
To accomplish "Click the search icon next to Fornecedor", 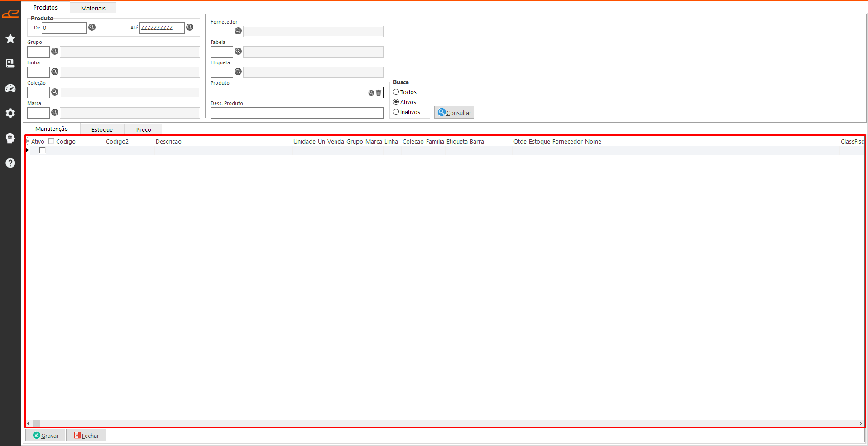I will [x=238, y=31].
